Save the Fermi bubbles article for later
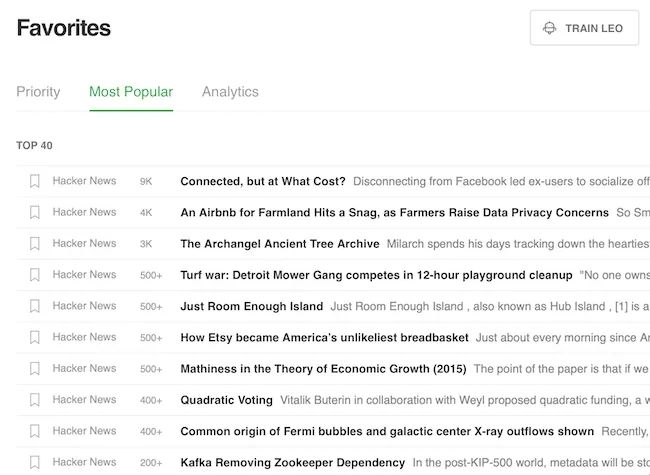Image resolution: width=650 pixels, height=475 pixels. (34, 431)
